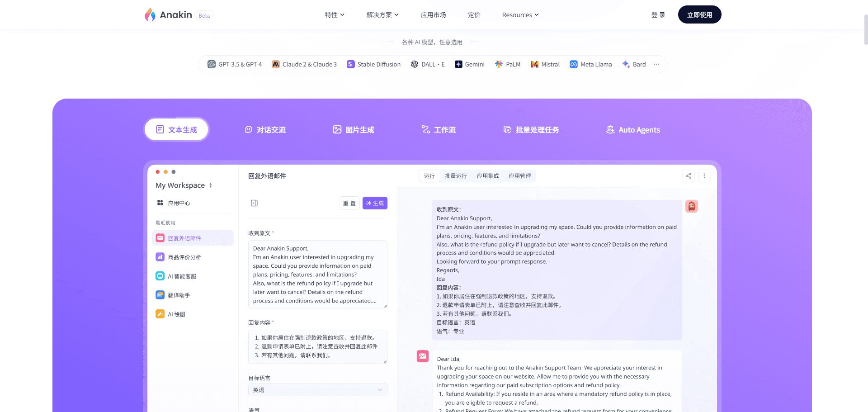Viewport: 868px width, 412px height.
Task: Click the 生成 button
Action: pos(375,203)
